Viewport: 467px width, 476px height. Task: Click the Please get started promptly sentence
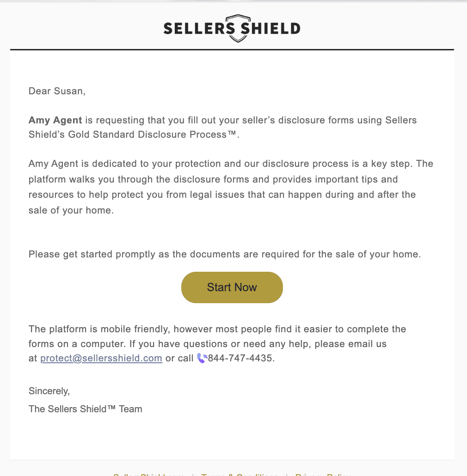pos(225,254)
